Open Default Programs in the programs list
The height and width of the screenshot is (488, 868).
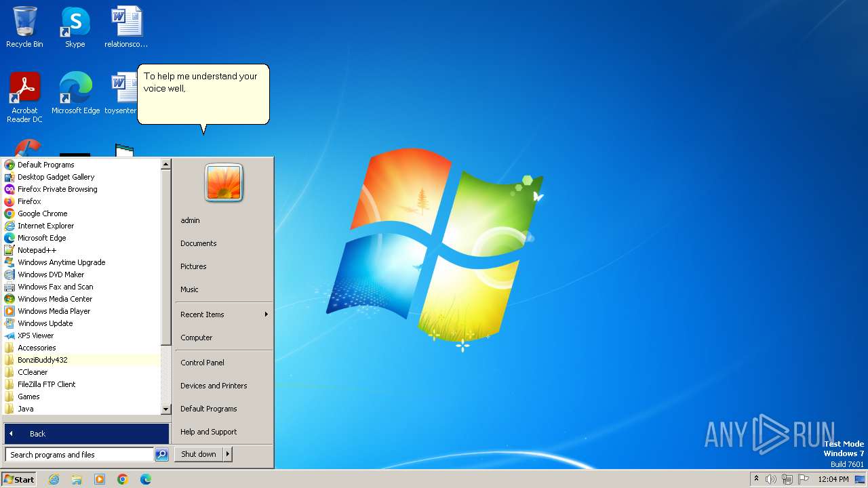pos(82,165)
